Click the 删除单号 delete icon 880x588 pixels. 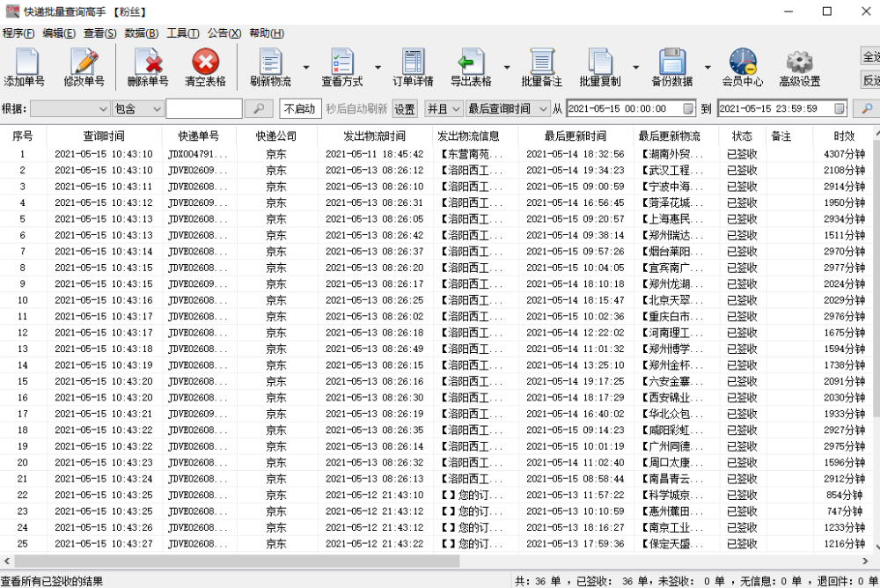[x=148, y=68]
